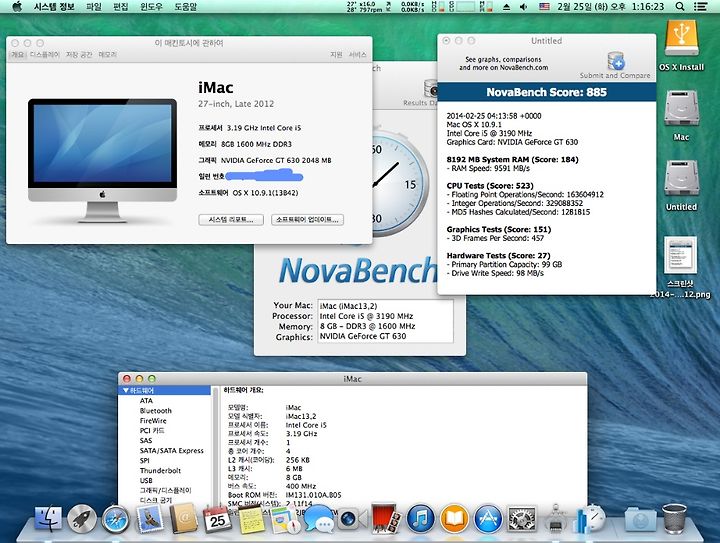Click the Your Mac info box in NovaBench
Viewport: 720px width, 543px height.
385,321
